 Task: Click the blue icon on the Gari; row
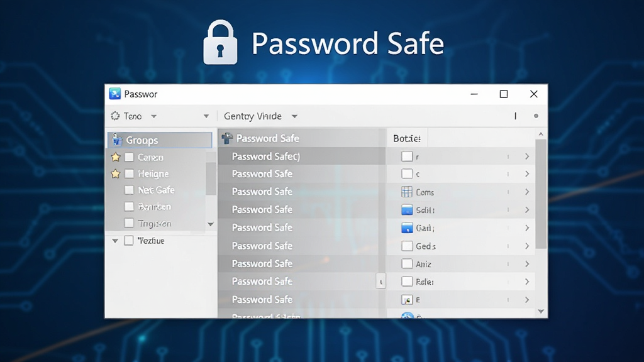coord(407,228)
